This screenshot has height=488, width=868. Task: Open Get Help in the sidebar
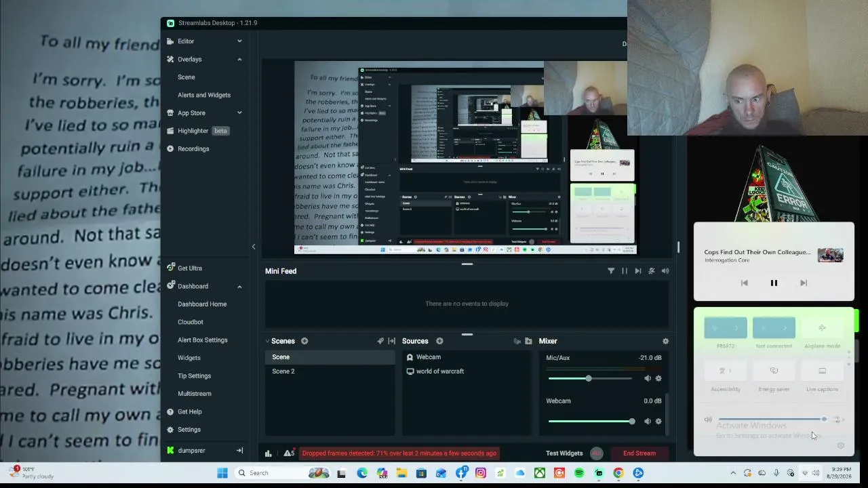click(189, 412)
